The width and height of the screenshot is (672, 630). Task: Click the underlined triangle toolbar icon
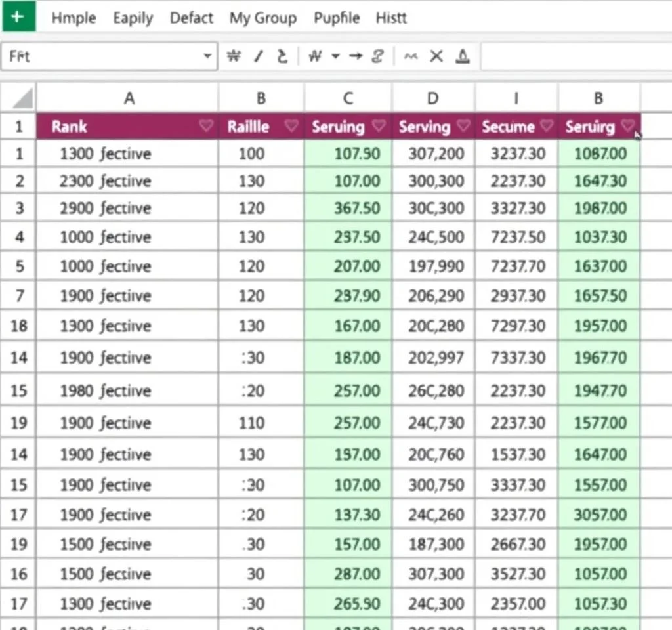pos(463,56)
